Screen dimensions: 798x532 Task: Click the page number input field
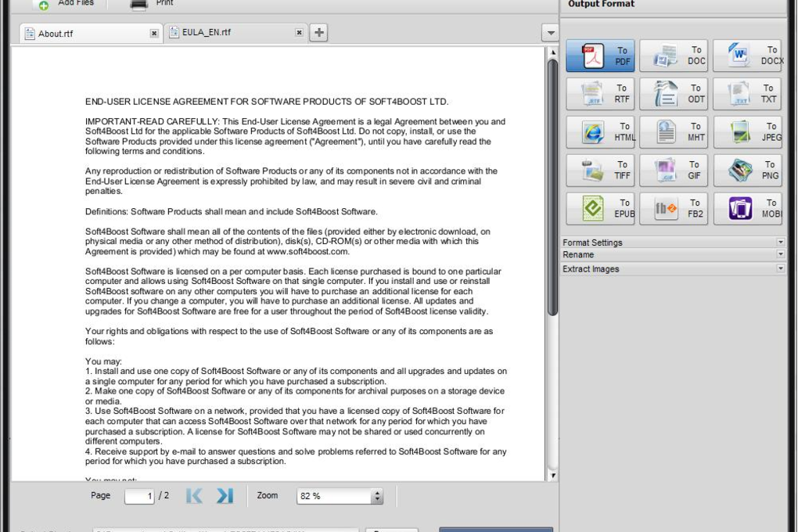click(139, 496)
